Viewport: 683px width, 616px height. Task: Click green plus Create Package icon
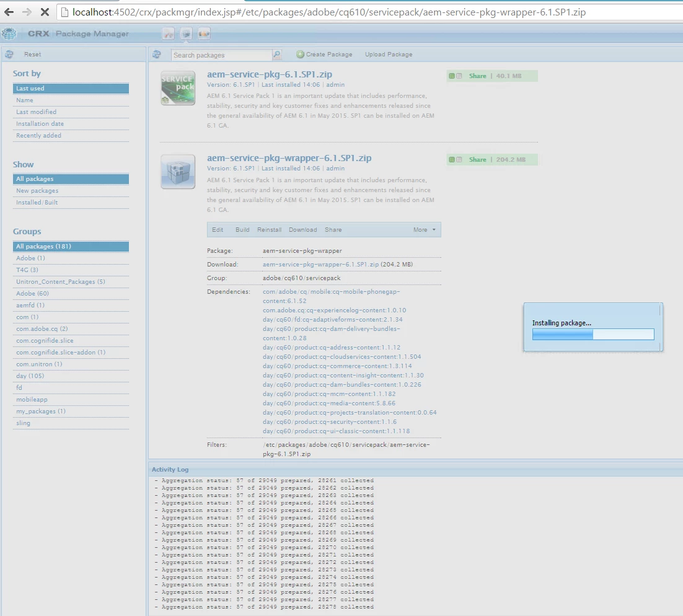coord(300,55)
